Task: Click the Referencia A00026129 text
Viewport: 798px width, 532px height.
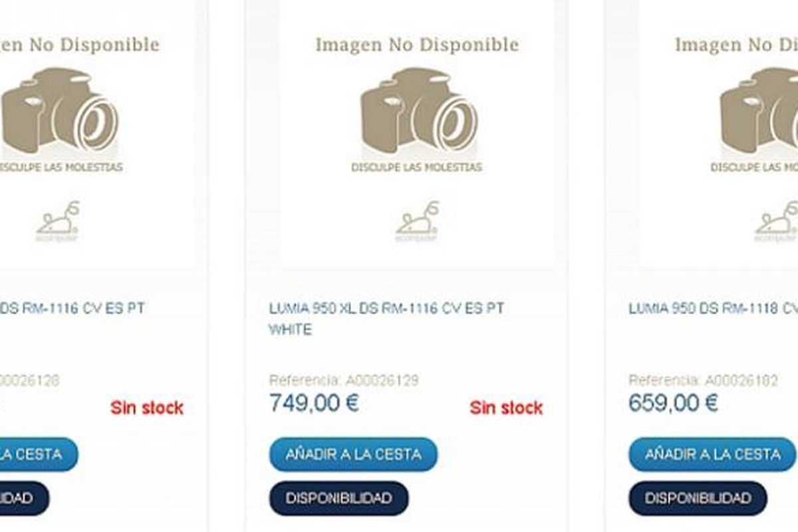Action: [344, 381]
